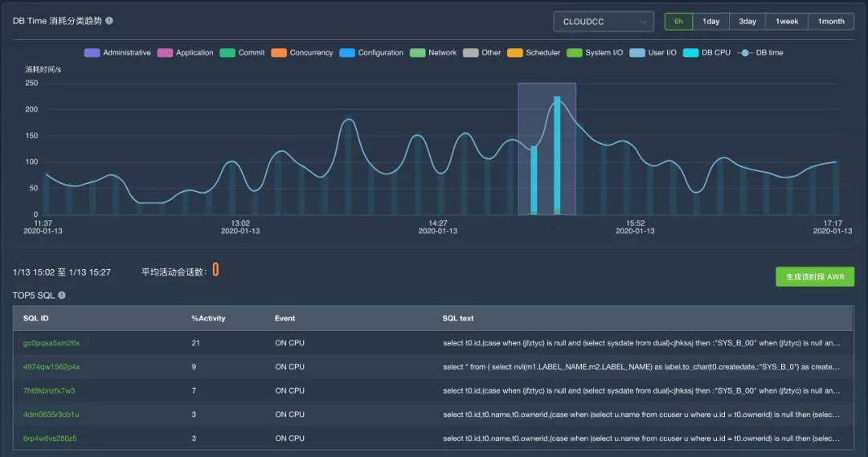This screenshot has width=868, height=457.
Task: Click the tall DB CPU bar in chart
Action: (557, 154)
